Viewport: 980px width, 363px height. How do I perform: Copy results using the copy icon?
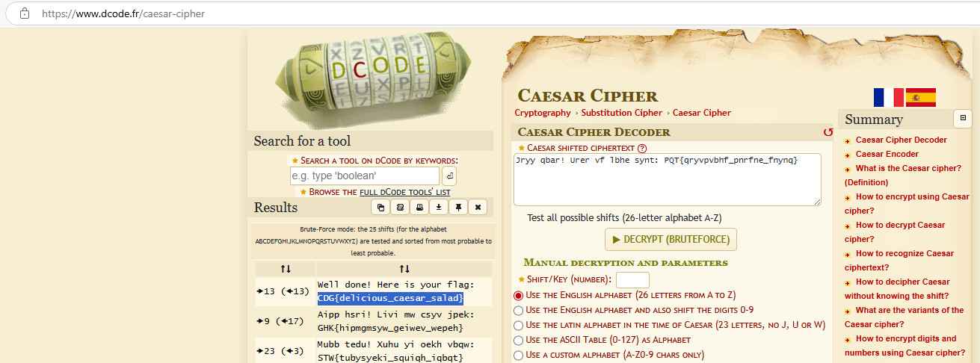pos(380,207)
